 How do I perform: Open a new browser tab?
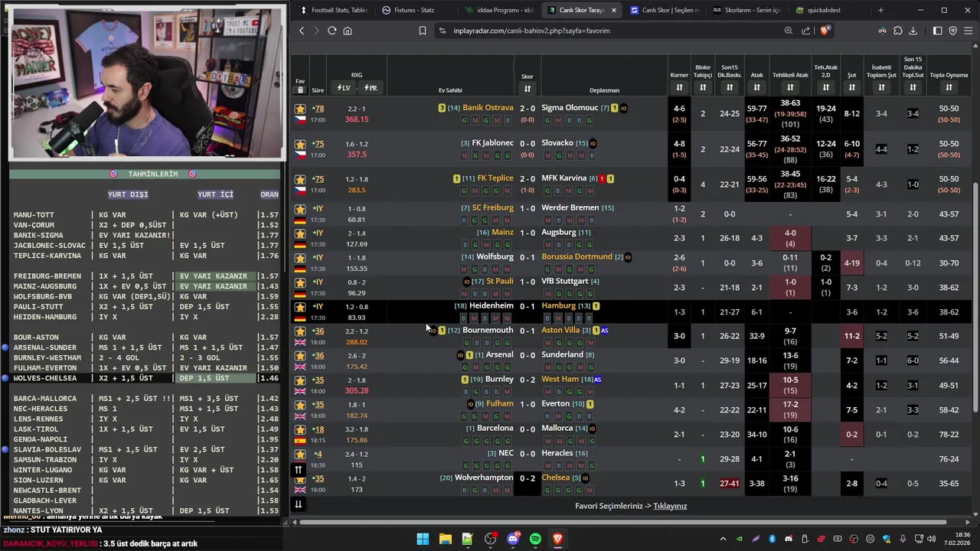[880, 10]
